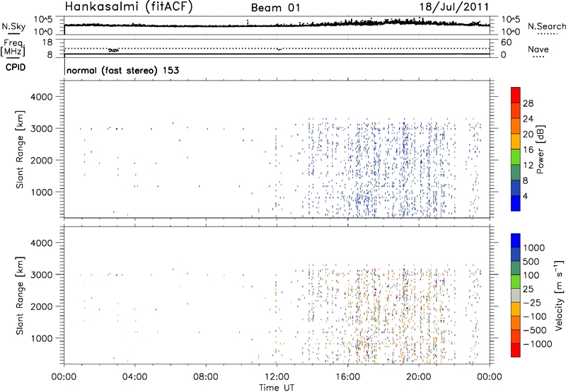Click the 12:00 time tick label
Image resolution: width=566 pixels, height=392 pixels.
(x=277, y=377)
